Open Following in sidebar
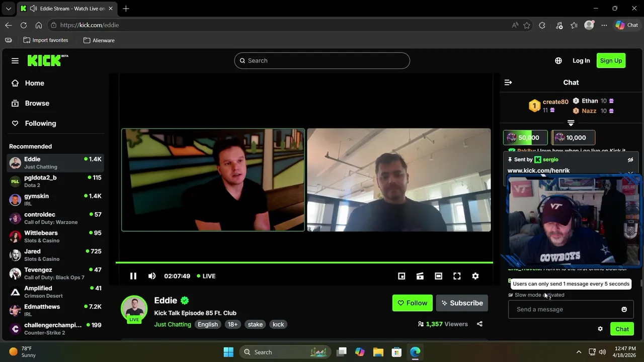Viewport: 644px width, 362px height. (55, 124)
